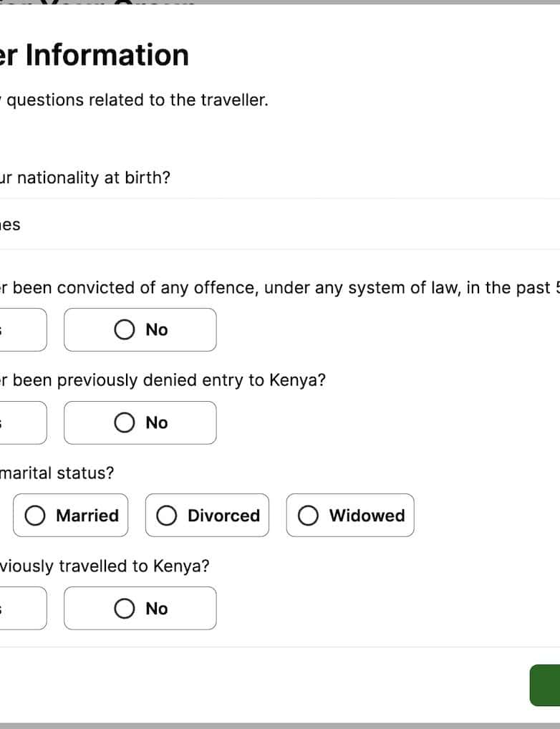This screenshot has height=729, width=560.
Task: Select "Yes" option under the convicted offence question
Action: coord(21,330)
